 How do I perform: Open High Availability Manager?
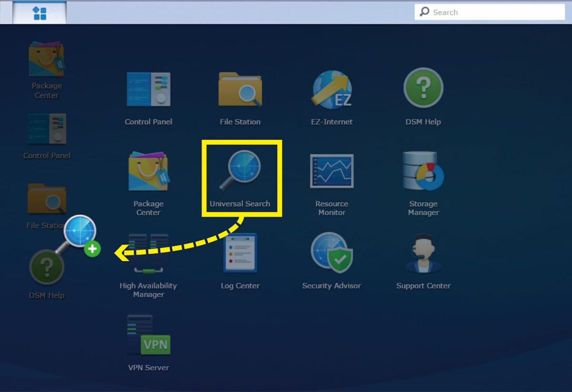click(x=148, y=266)
